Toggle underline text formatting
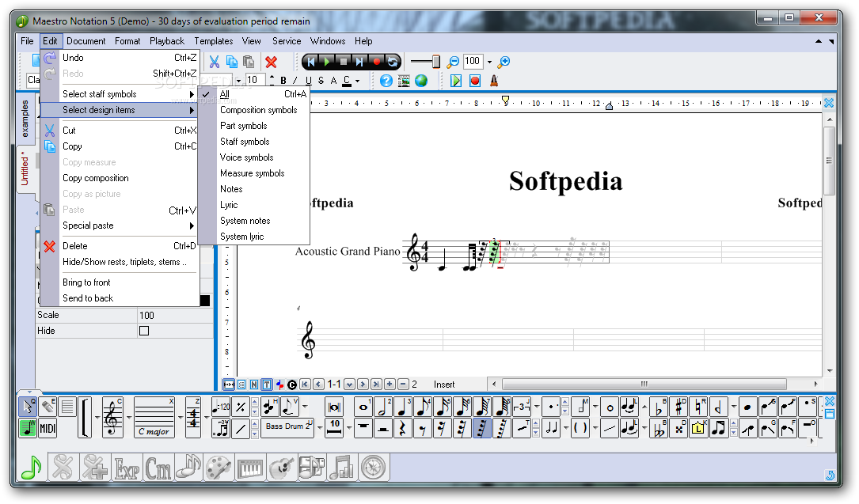 (x=309, y=81)
